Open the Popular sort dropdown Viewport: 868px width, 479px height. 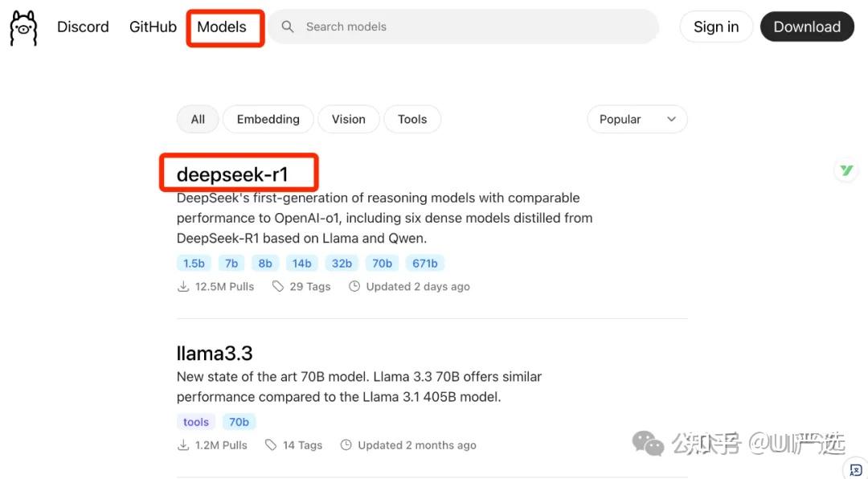click(x=637, y=119)
